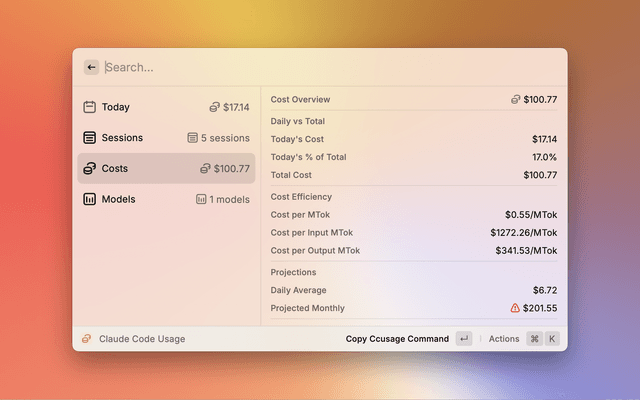Open the Actions menu
The height and width of the screenshot is (400, 640).
504,339
